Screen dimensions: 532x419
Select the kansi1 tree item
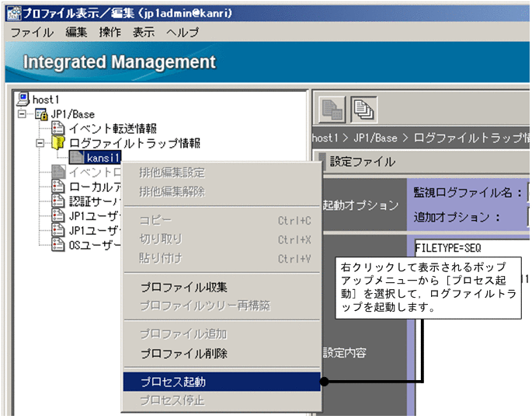tap(103, 158)
